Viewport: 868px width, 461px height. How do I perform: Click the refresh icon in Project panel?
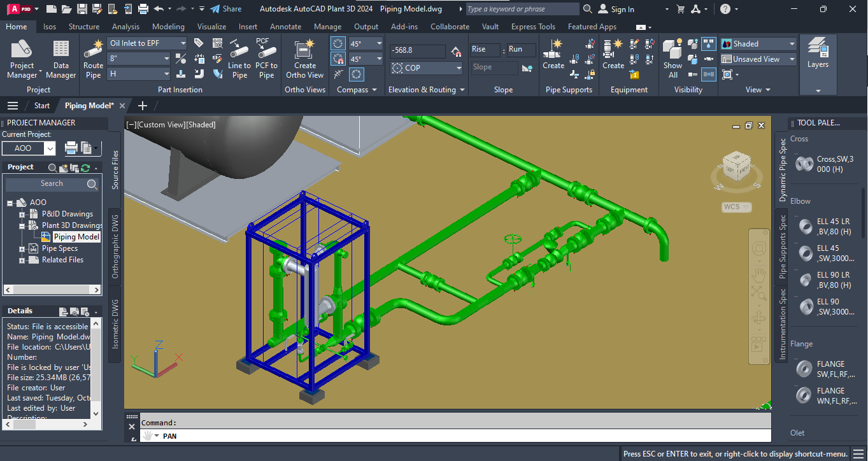click(85, 167)
